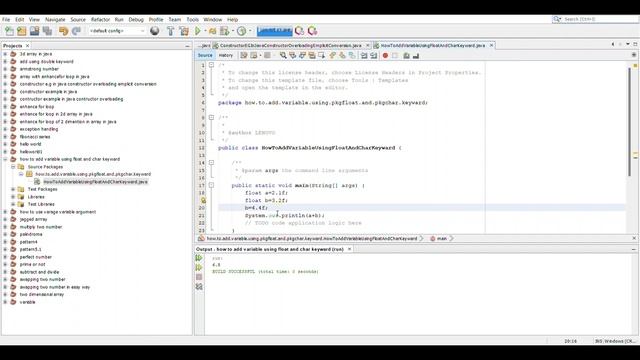Click the Open Project toolbar icon
This screenshot has height=360, width=640.
click(x=34, y=31)
